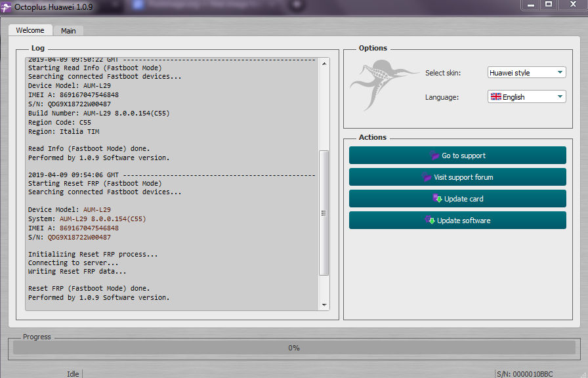Click the log scrollbar down arrow
588x378 pixels.
pos(324,305)
